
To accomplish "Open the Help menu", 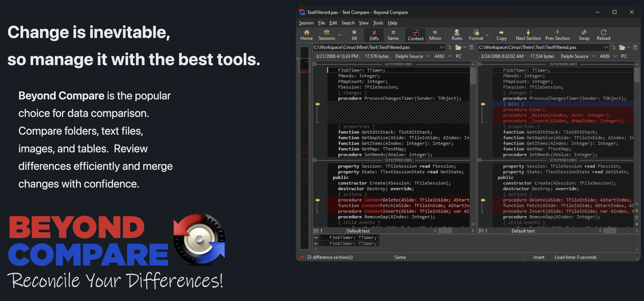I will [392, 23].
